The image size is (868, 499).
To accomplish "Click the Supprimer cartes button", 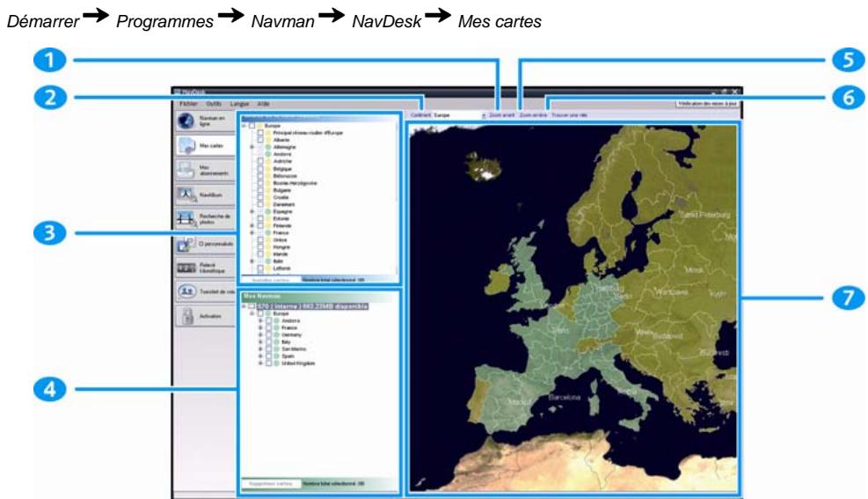I will click(x=271, y=484).
